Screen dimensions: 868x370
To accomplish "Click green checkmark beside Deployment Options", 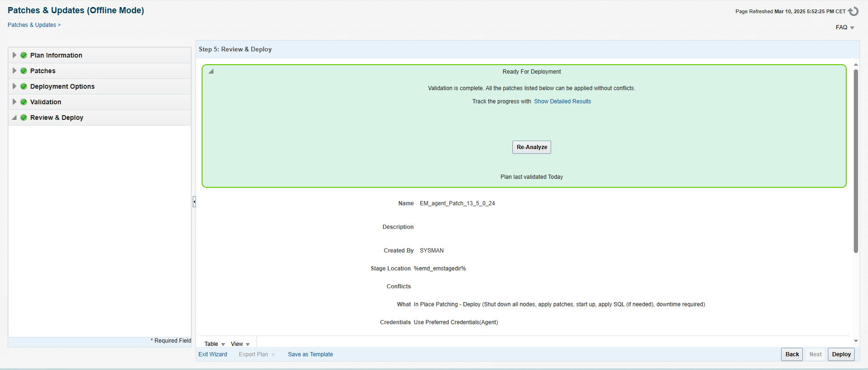I will point(24,86).
